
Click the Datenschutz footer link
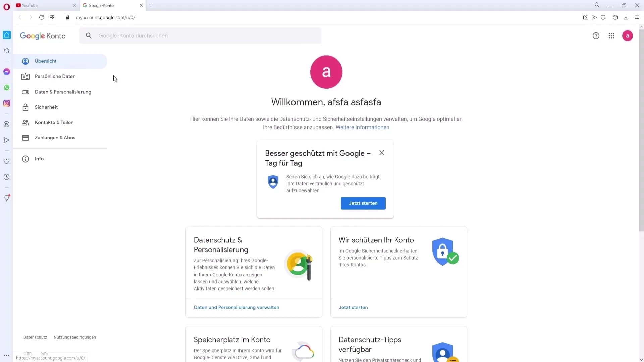click(x=35, y=337)
